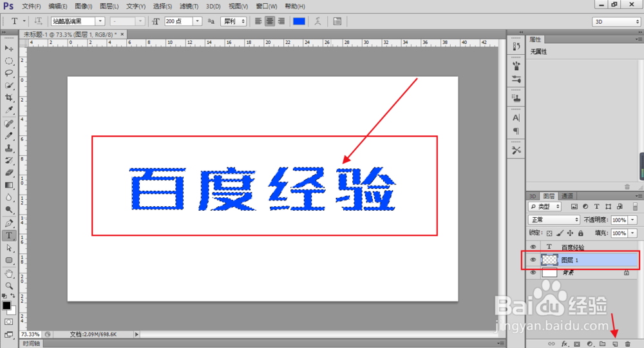Switch to the 通道 tab
This screenshot has height=348, width=644.
[x=567, y=196]
